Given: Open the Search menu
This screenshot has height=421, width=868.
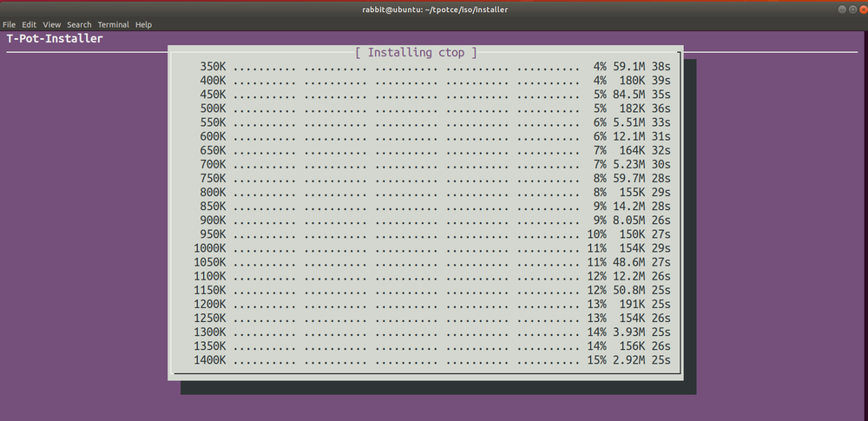Looking at the screenshot, I should click(x=79, y=24).
